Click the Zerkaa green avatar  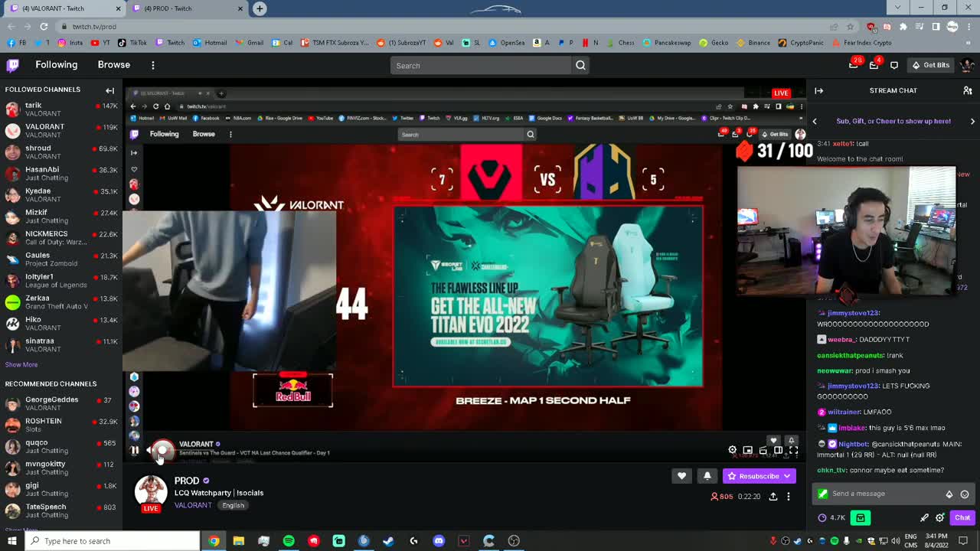coord(12,302)
